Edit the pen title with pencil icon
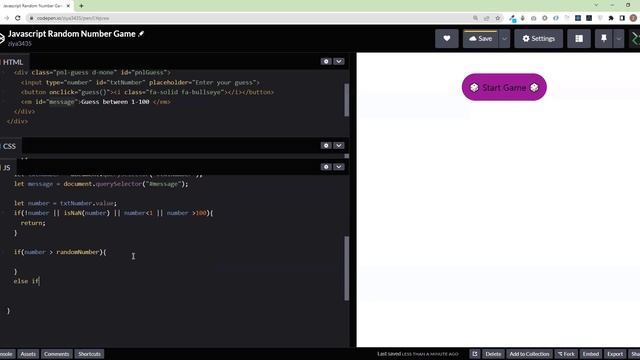Image resolution: width=640 pixels, height=360 pixels. (141, 34)
